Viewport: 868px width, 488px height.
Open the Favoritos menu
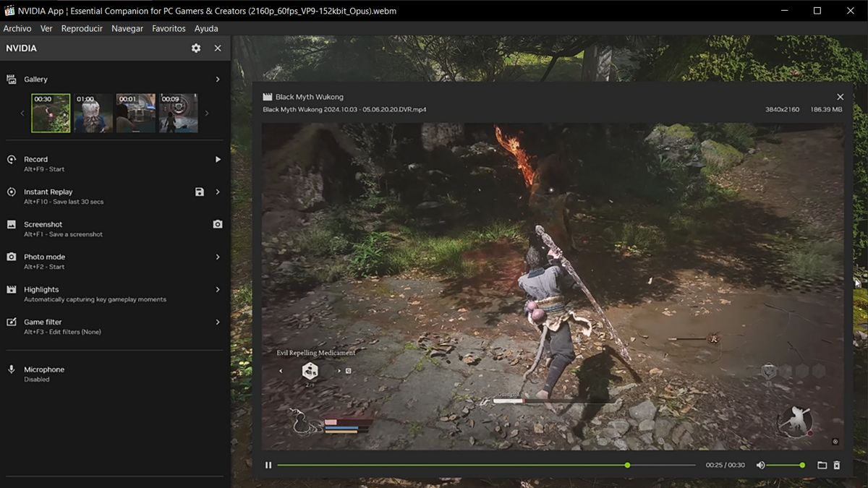point(169,28)
